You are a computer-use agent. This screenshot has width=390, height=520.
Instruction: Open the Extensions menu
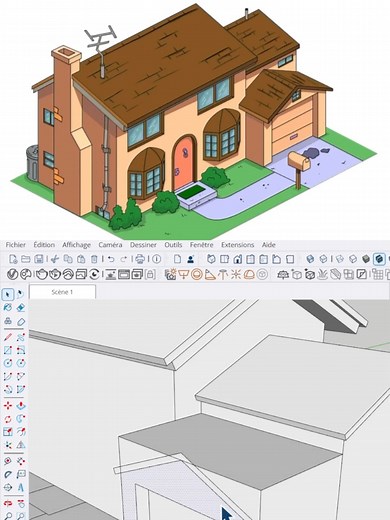coord(237,245)
